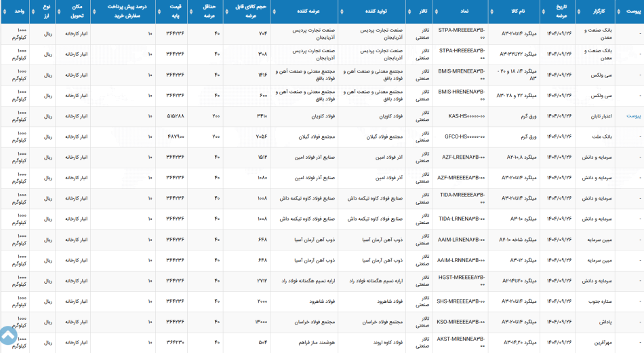Select broker cell مهرآفرین
The image size is (644, 353).
coord(596,343)
